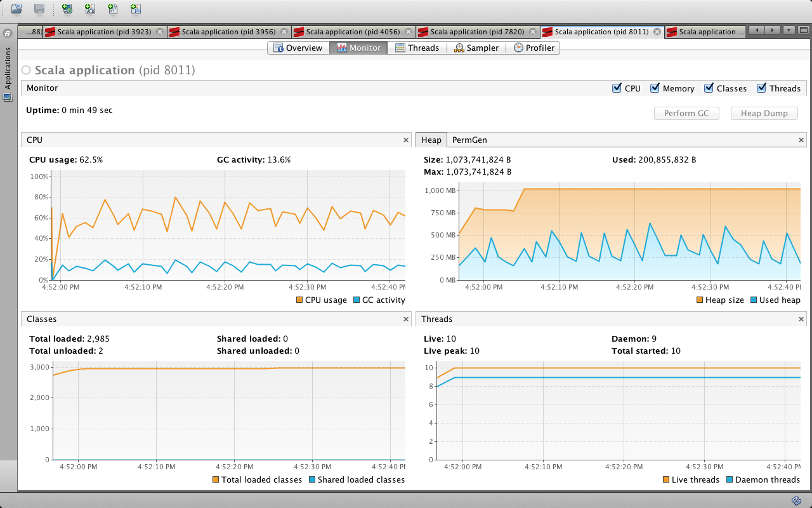This screenshot has width=812, height=508.
Task: Close the Threads graph panel
Action: 801,319
